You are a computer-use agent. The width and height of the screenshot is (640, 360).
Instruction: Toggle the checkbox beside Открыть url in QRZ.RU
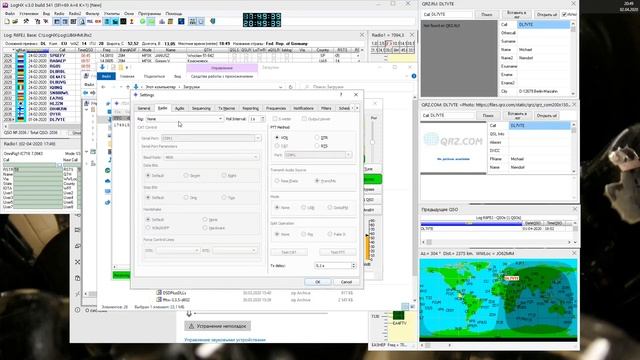pos(564,14)
